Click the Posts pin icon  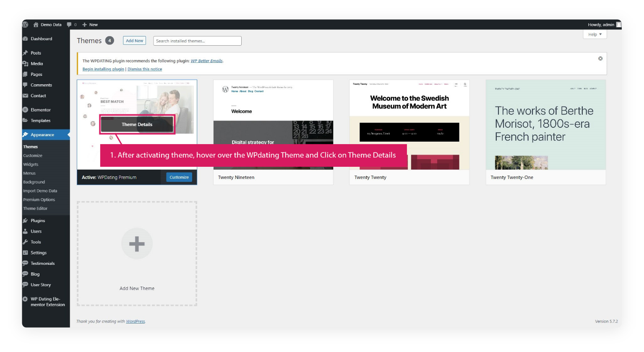point(25,53)
